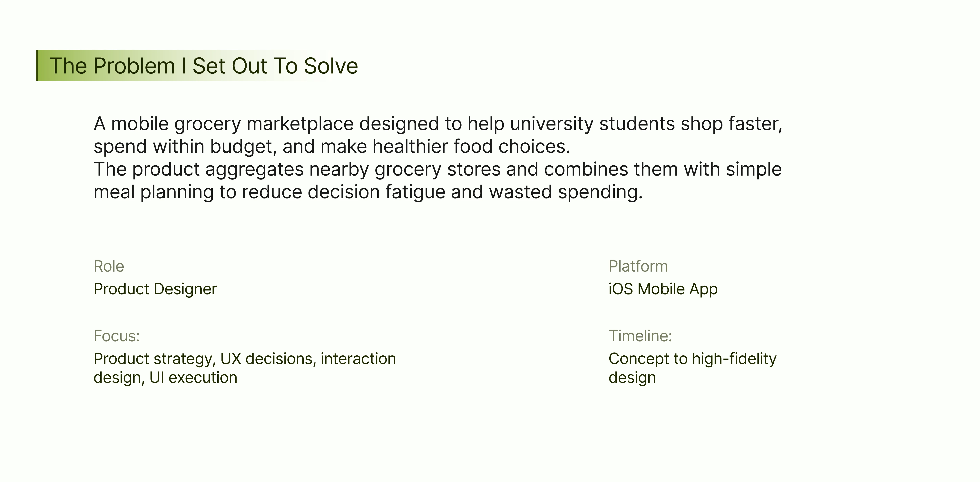Image resolution: width=980 pixels, height=482 pixels.
Task: Select the 'Product Designer' text
Action: (x=155, y=290)
